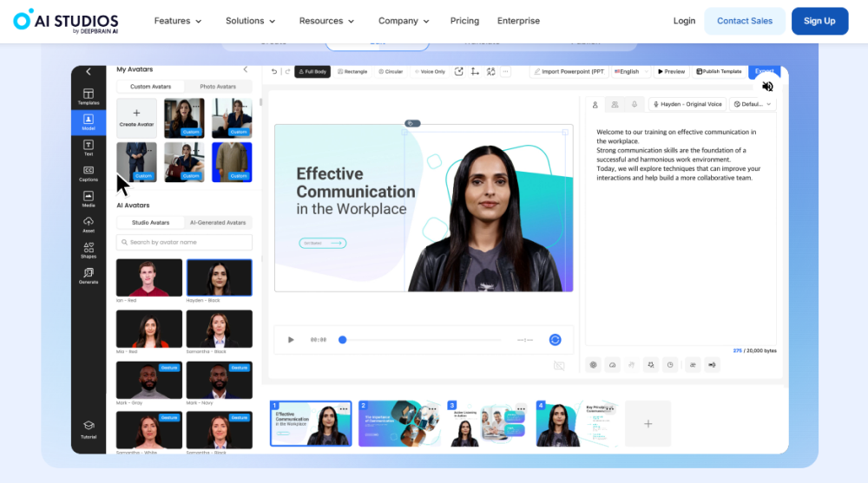Image resolution: width=868 pixels, height=483 pixels.
Task: Click the ChatGPT script icon below the script
Action: 594,364
